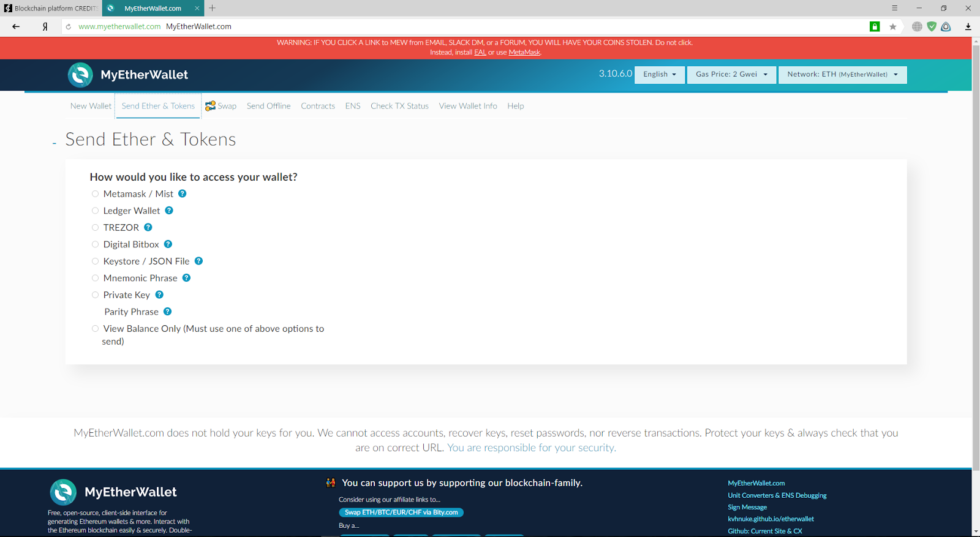
Task: Click the MyEtherWallet logo in the footer
Action: click(113, 492)
